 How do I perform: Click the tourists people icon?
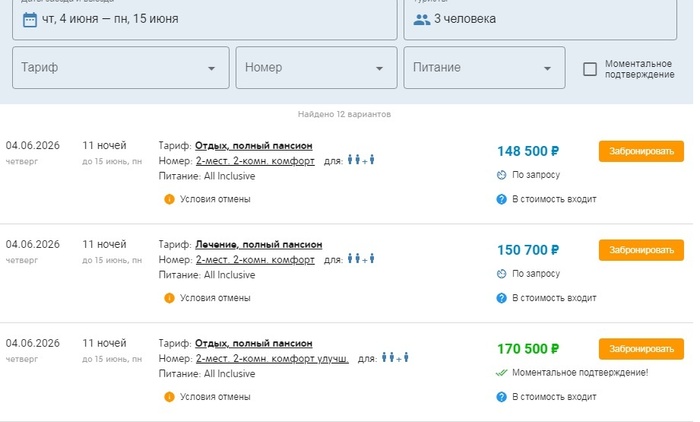point(421,18)
